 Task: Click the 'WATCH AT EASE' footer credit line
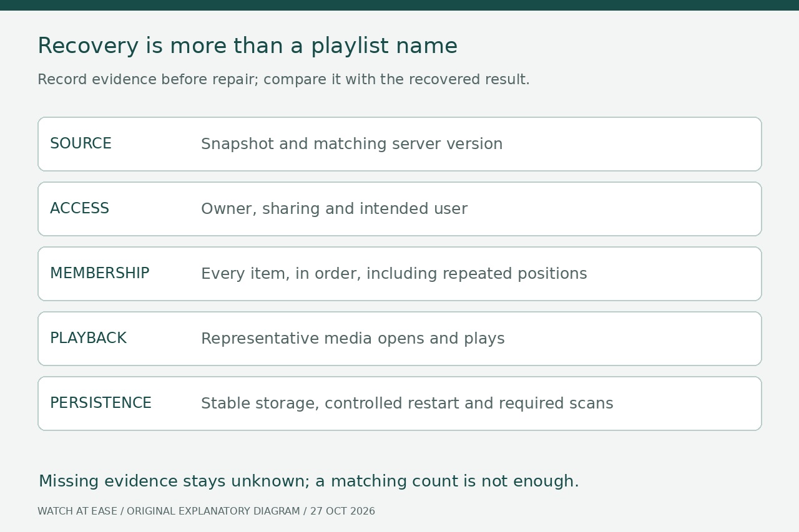tap(206, 511)
